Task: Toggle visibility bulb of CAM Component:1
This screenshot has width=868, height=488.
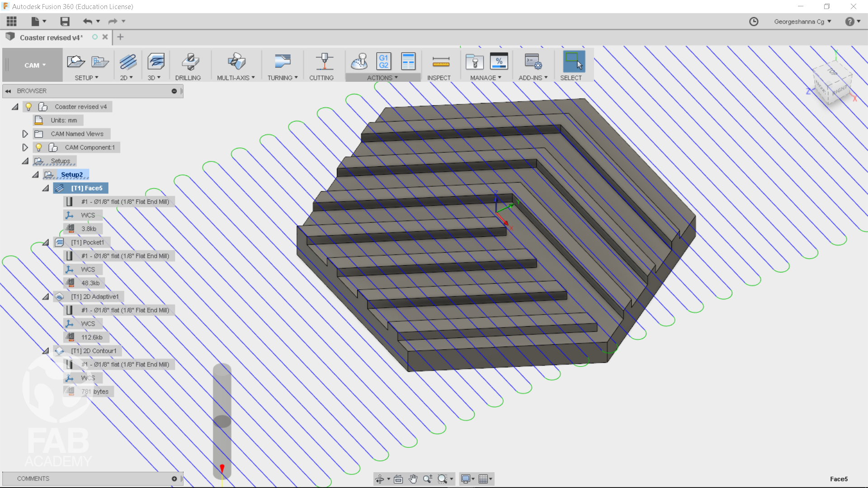Action: click(x=39, y=147)
